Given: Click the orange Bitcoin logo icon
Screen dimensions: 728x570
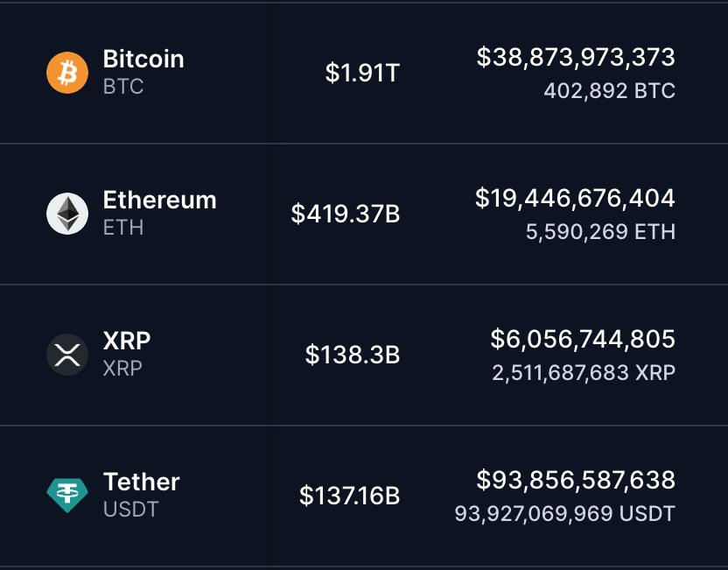Looking at the screenshot, I should (66, 73).
